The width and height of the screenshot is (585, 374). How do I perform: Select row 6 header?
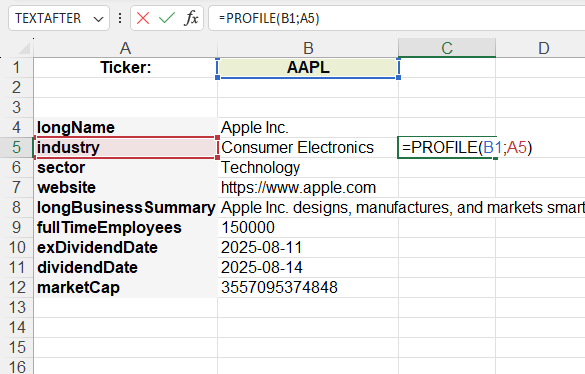pyautogui.click(x=16, y=167)
